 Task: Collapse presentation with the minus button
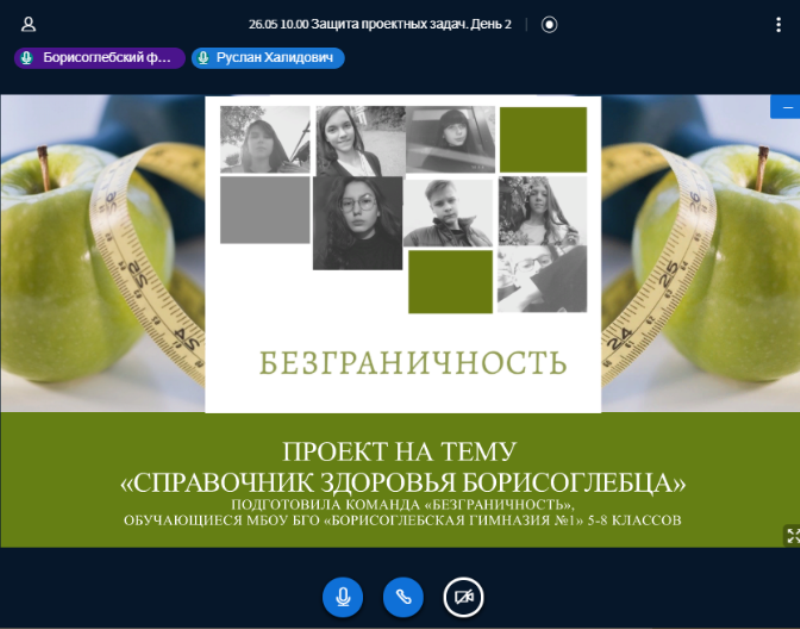pos(786,107)
